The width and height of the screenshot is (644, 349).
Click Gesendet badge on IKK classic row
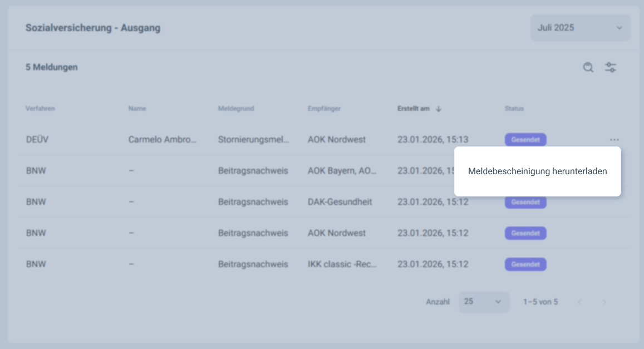[525, 264]
